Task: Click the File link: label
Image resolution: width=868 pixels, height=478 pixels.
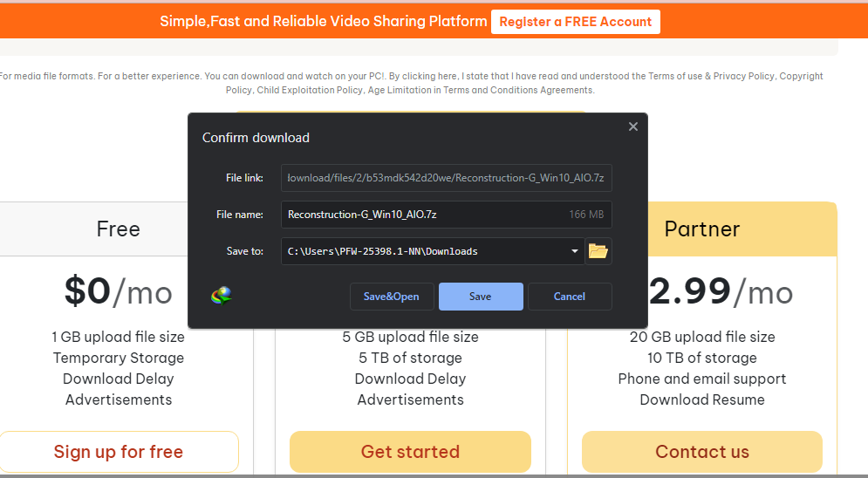Action: pyautogui.click(x=244, y=178)
